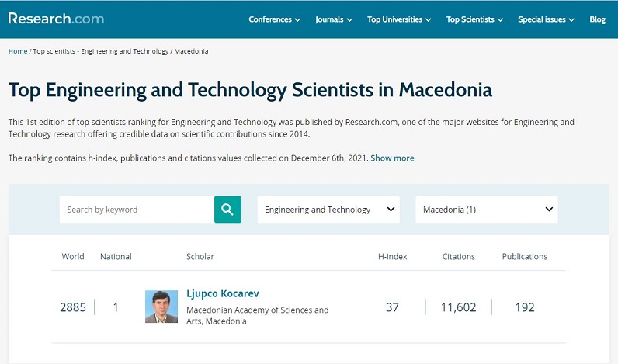Click the Research.com logo
Viewport: 618px width, 364px height.
pos(56,19)
